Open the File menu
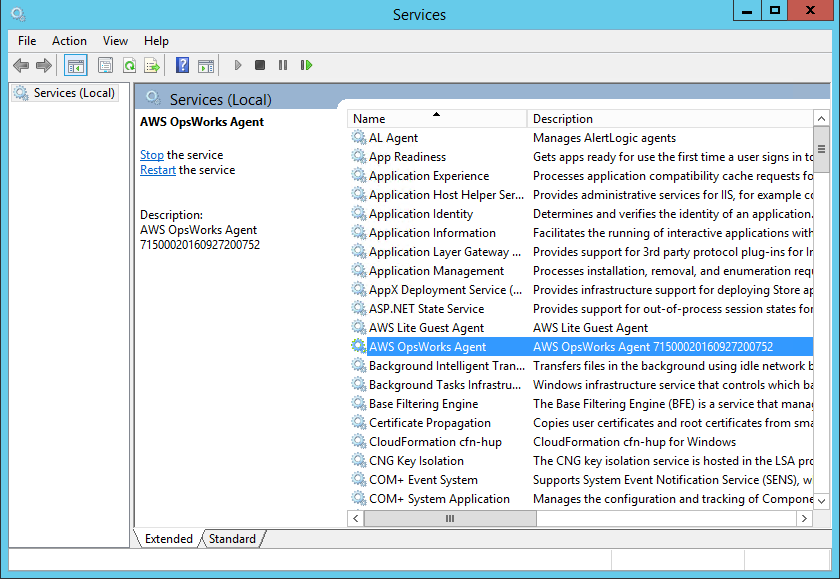Screen dimensions: 840x580 pyautogui.click(x=27, y=41)
